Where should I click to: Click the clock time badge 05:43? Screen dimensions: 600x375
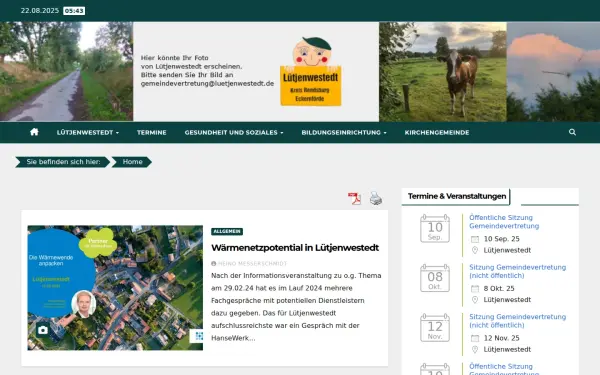[x=74, y=11]
